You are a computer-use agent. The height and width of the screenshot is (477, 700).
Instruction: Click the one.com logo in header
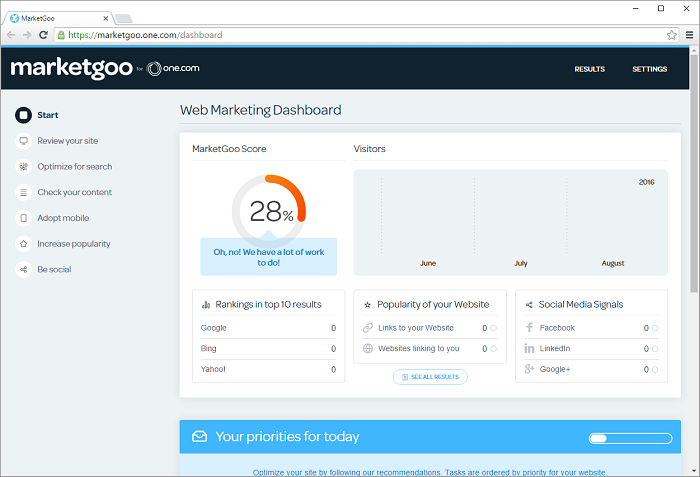pyautogui.click(x=173, y=68)
